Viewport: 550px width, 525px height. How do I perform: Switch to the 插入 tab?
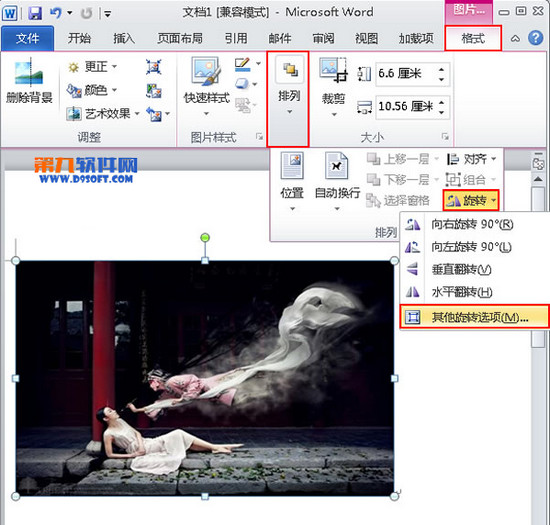(124, 38)
